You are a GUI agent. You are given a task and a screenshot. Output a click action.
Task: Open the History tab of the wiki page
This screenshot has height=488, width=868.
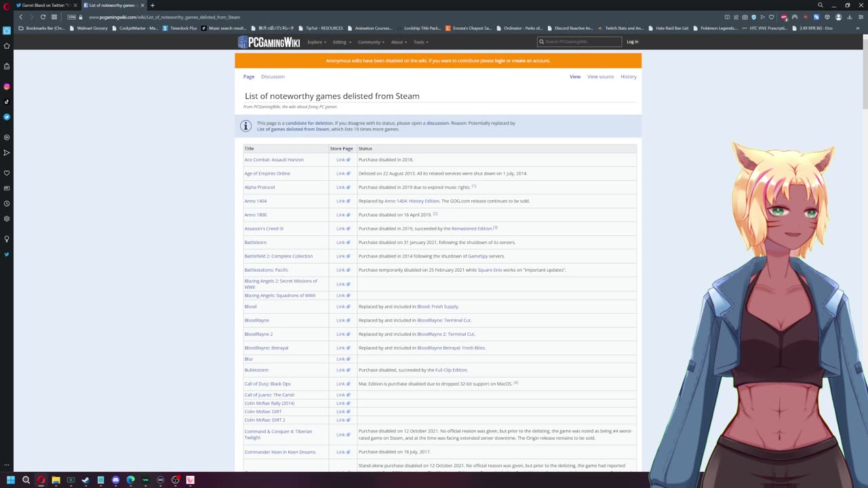point(629,77)
